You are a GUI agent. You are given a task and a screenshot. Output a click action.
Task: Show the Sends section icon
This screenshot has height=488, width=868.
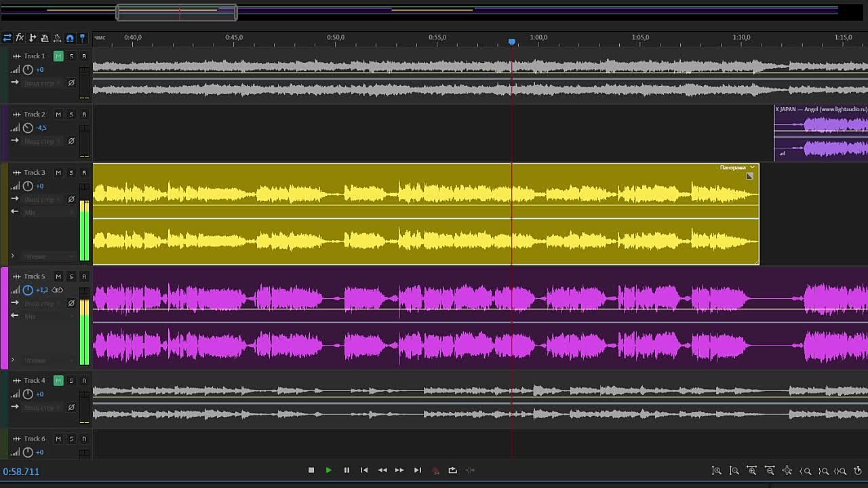click(x=32, y=38)
